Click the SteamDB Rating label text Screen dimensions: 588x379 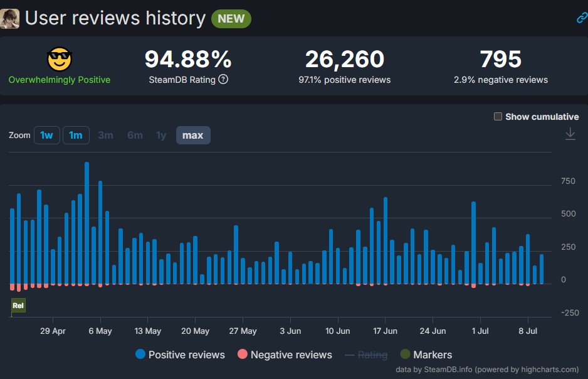coord(182,80)
